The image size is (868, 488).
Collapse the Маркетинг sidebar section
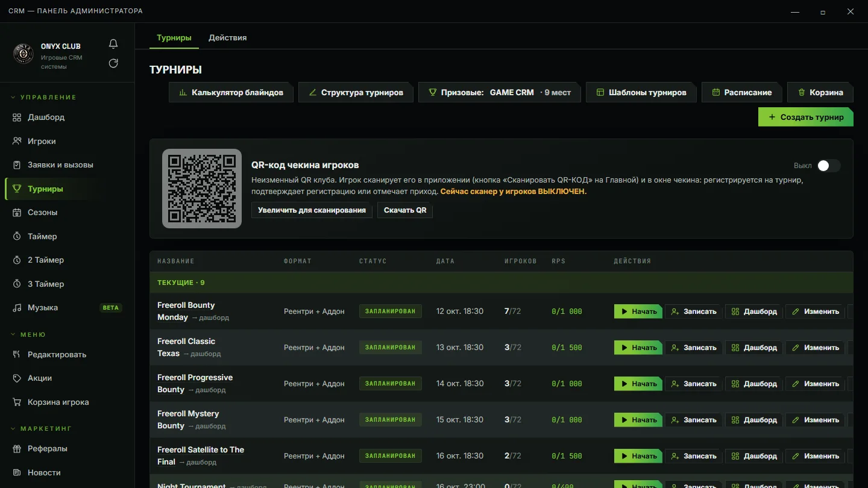pyautogui.click(x=41, y=428)
